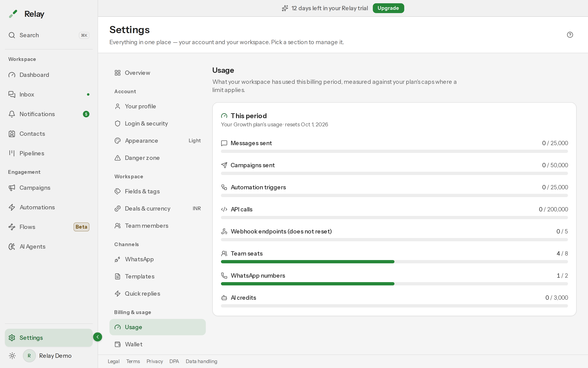588x368 pixels.
Task: Click the Wallet icon
Action: click(x=118, y=344)
